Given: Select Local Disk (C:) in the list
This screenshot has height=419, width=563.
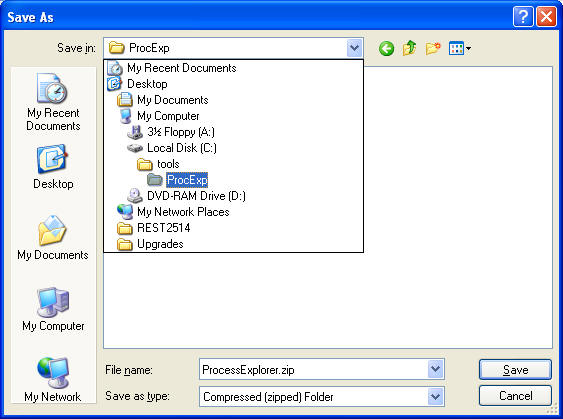Looking at the screenshot, I should click(172, 148).
